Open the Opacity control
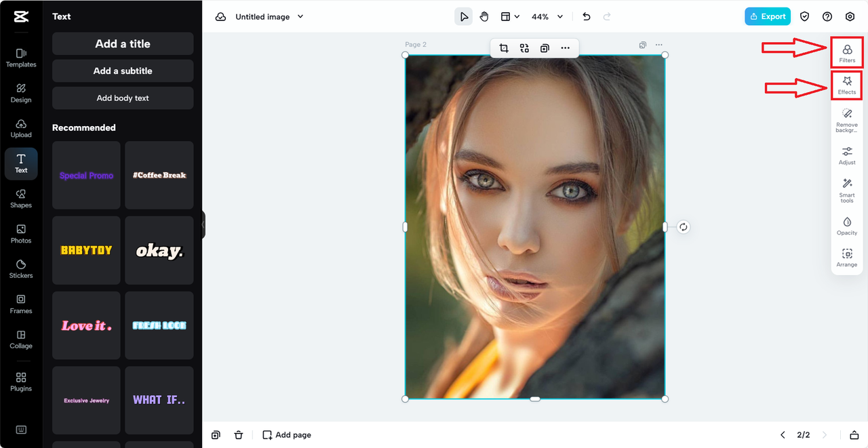The image size is (868, 448). click(x=847, y=226)
